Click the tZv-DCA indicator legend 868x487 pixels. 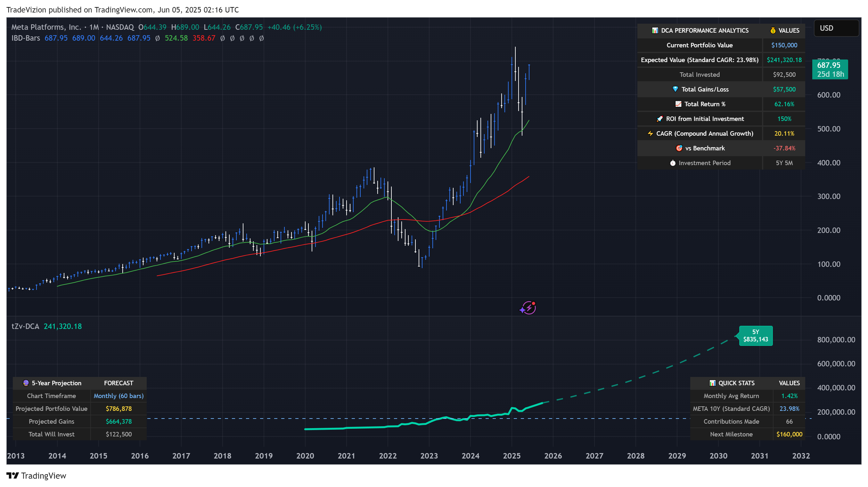[x=25, y=326]
